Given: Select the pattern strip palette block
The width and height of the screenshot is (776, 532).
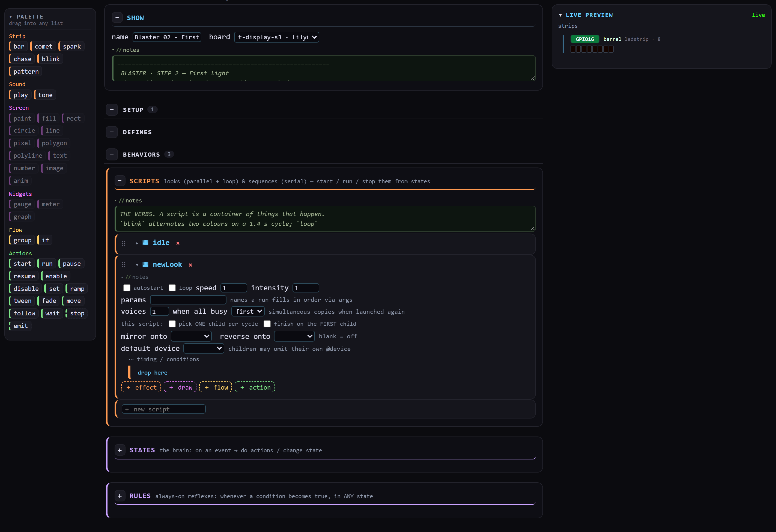Looking at the screenshot, I should pos(25,71).
